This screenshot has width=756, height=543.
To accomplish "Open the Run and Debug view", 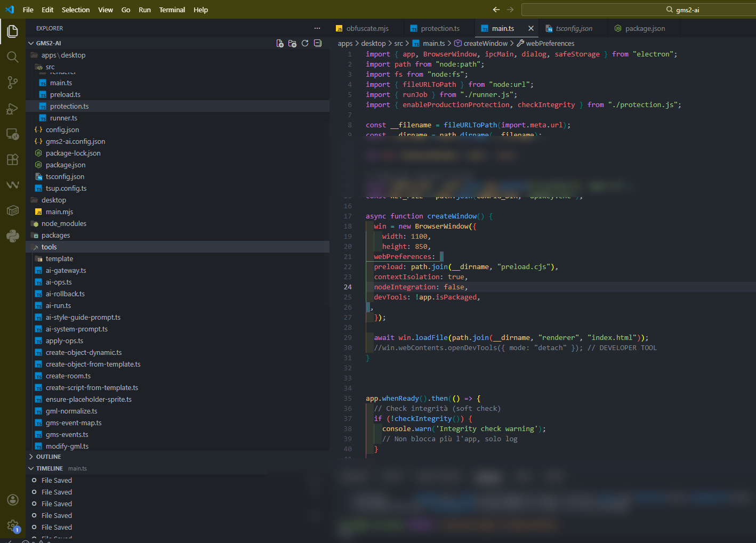I will tap(13, 108).
